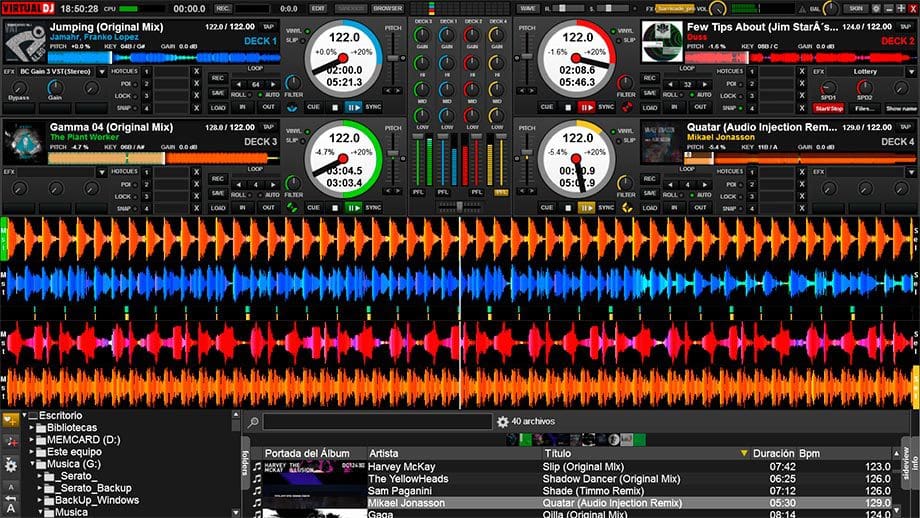This screenshot has width=920, height=518.
Task: Open the Deck 4 EFX dropdown arrow
Action: click(911, 172)
